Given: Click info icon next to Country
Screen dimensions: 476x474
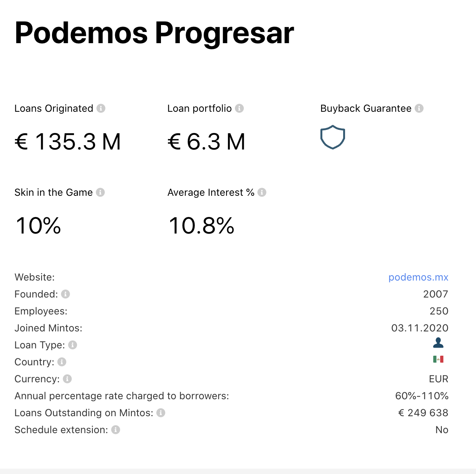Looking at the screenshot, I should 62,362.
